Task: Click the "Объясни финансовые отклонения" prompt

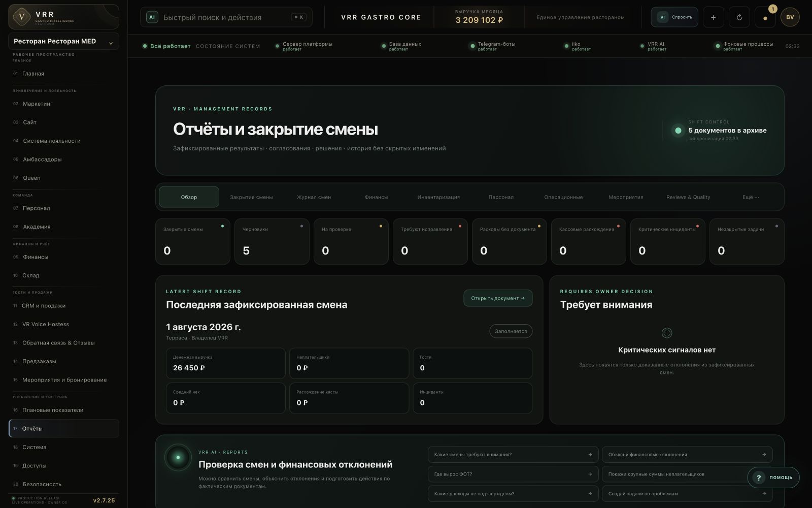Action: click(687, 455)
